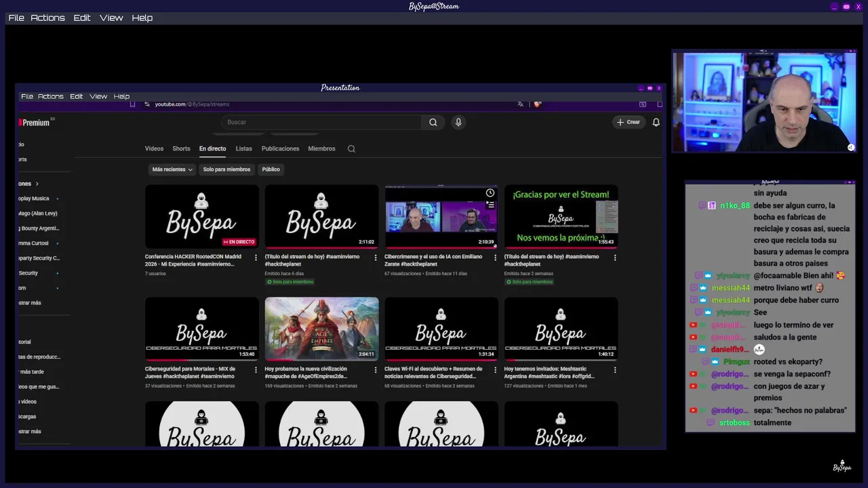The width and height of the screenshot is (868, 488).
Task: Open three-dot menu for Ciberseguridad para Mortales MIX video
Action: (x=256, y=370)
